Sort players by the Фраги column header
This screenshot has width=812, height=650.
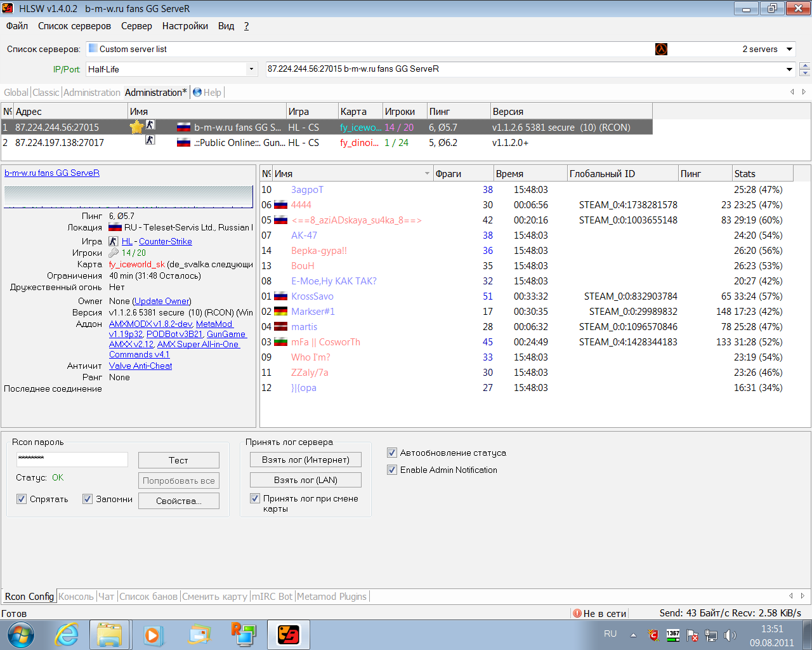tap(463, 173)
